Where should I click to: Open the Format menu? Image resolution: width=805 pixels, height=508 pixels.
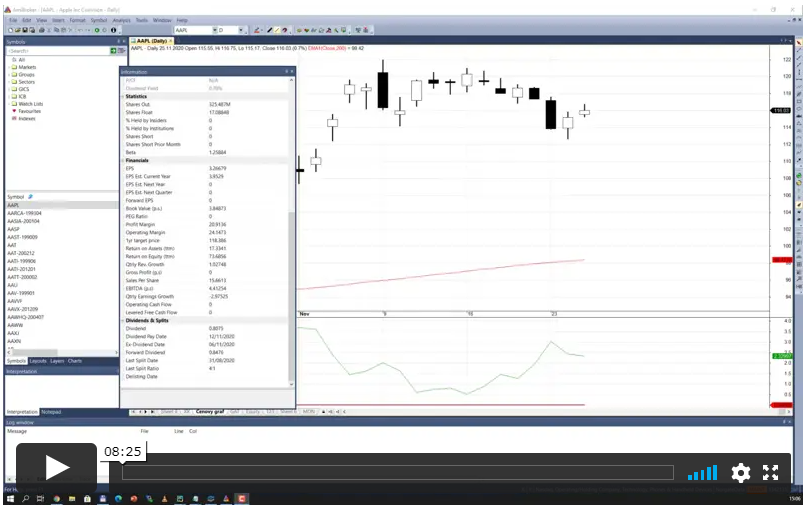coord(78,20)
